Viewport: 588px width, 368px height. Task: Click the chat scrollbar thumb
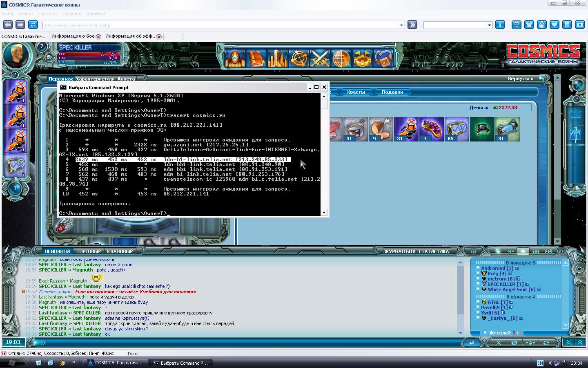coord(460,290)
